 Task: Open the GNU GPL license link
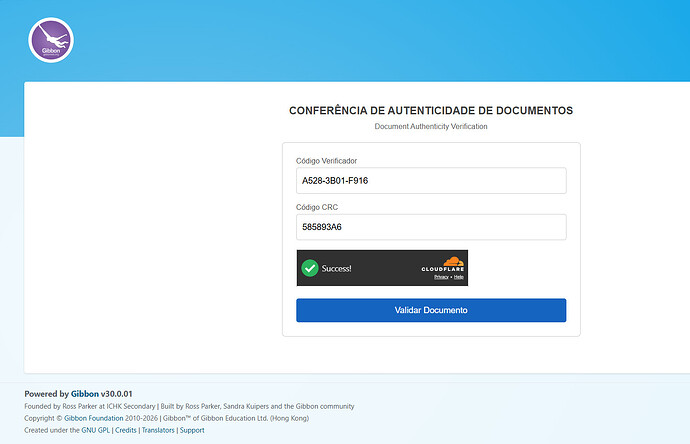(x=95, y=430)
